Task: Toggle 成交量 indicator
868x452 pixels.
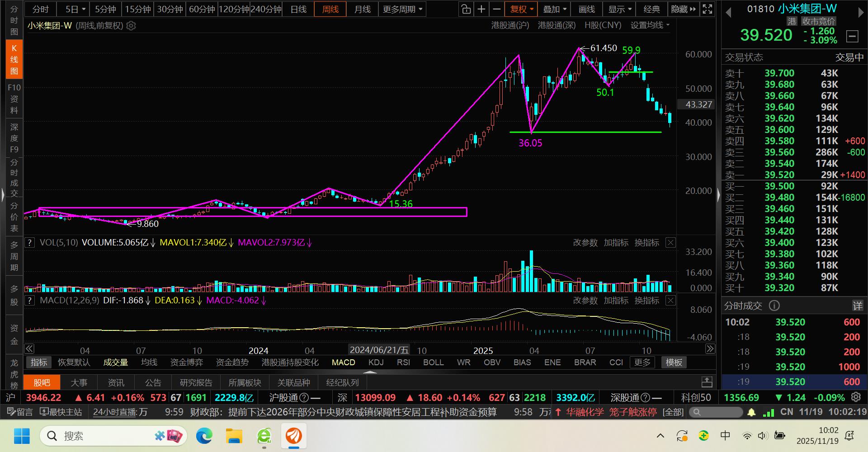Action: click(x=116, y=363)
